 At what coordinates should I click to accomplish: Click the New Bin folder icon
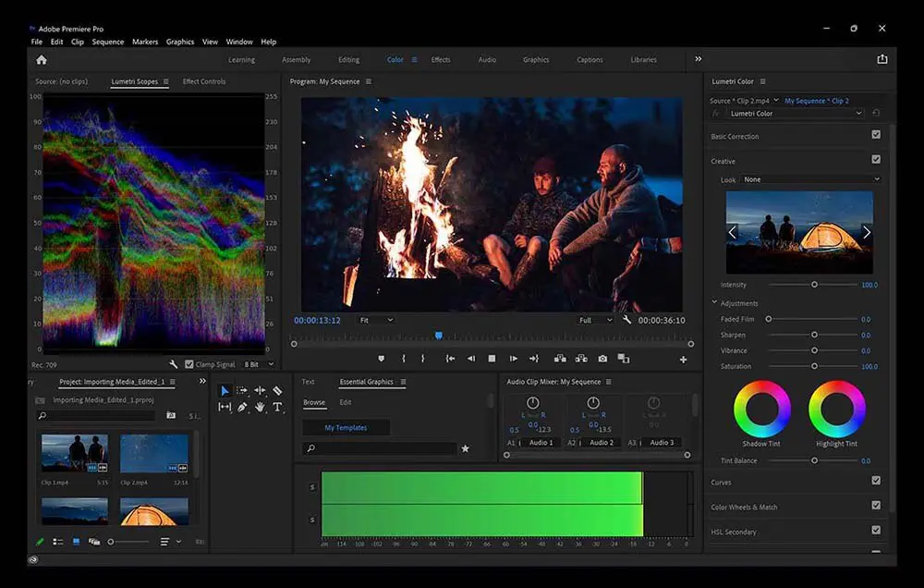tap(171, 416)
